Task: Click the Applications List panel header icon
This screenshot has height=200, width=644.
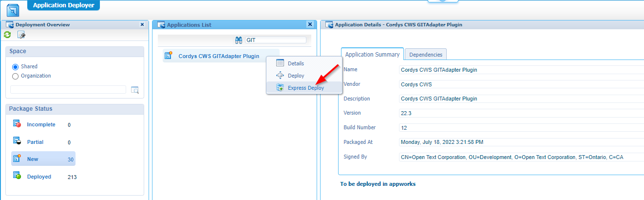Action: point(161,24)
